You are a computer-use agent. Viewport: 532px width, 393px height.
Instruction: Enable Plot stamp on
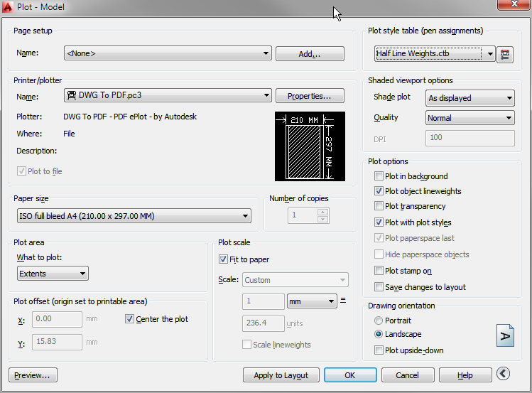pyautogui.click(x=379, y=271)
